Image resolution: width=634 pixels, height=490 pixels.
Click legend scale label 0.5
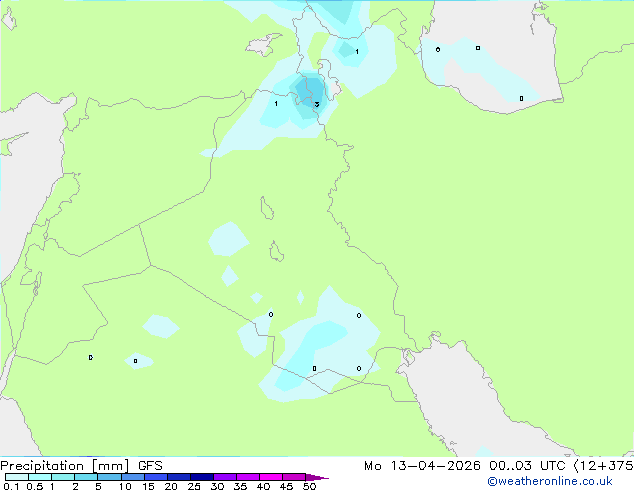point(35,486)
